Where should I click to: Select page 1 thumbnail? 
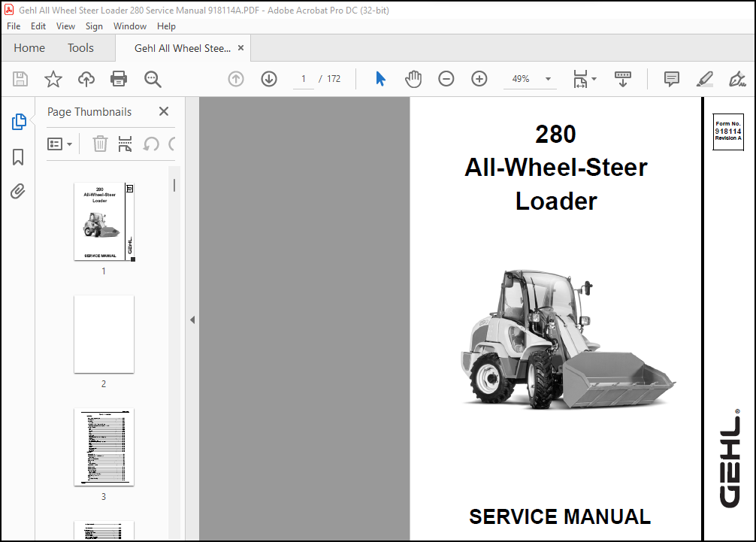(x=104, y=222)
